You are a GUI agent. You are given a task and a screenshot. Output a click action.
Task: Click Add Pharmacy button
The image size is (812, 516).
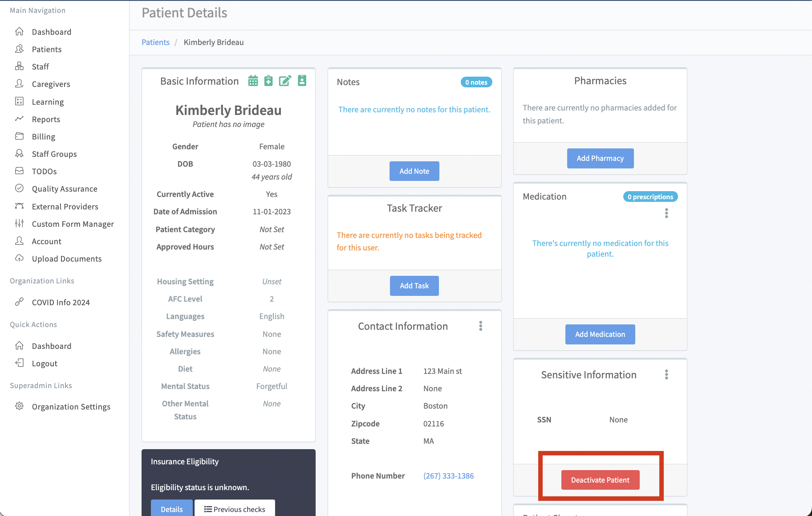(x=600, y=158)
